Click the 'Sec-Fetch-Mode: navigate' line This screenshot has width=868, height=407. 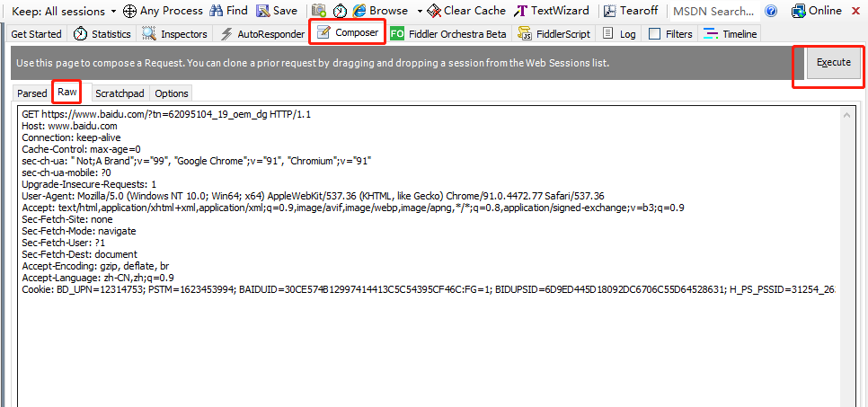coord(78,231)
